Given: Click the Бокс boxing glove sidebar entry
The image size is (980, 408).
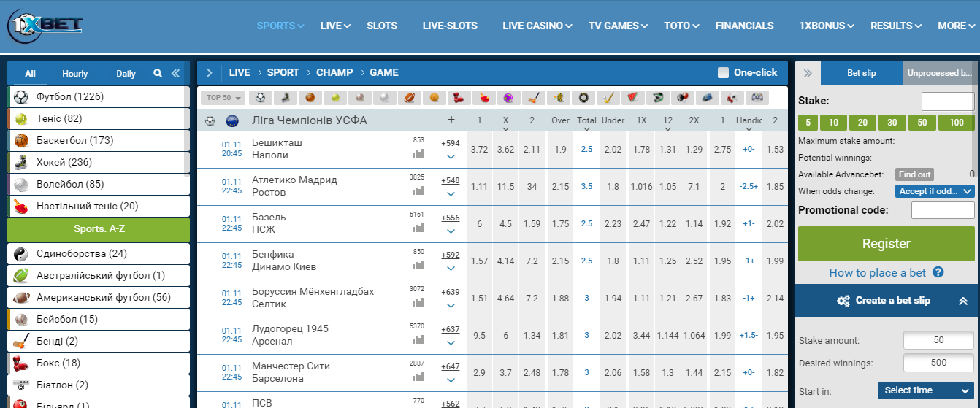Looking at the screenshot, I should [x=99, y=363].
